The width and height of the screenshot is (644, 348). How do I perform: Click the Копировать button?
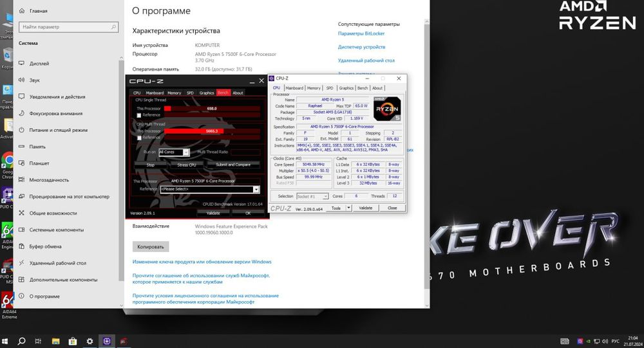pos(150,246)
